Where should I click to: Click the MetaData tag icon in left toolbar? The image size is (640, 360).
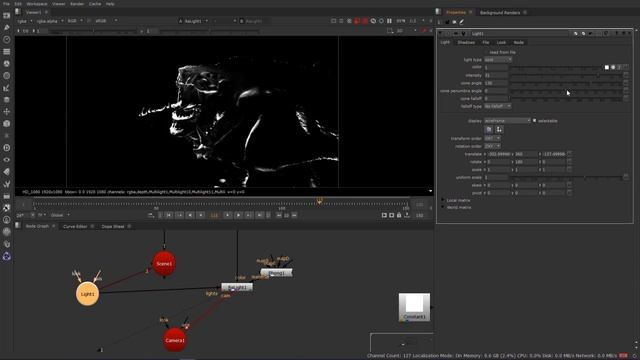7,172
